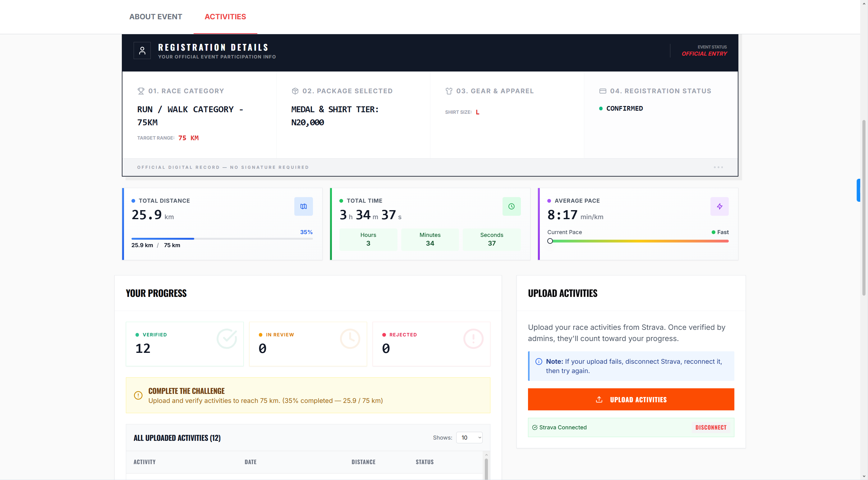This screenshot has height=480, width=868.
Task: Click the DISTANCE column header
Action: point(363,462)
